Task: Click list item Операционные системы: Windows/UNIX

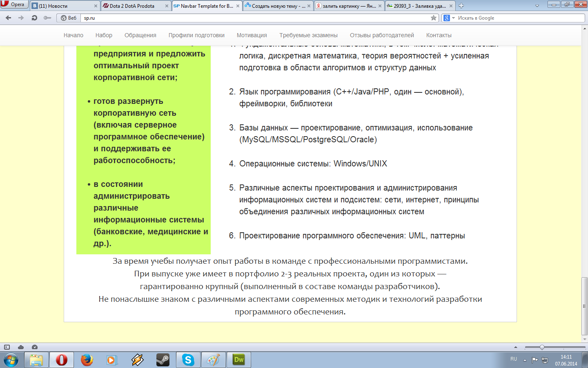Action: [x=313, y=164]
